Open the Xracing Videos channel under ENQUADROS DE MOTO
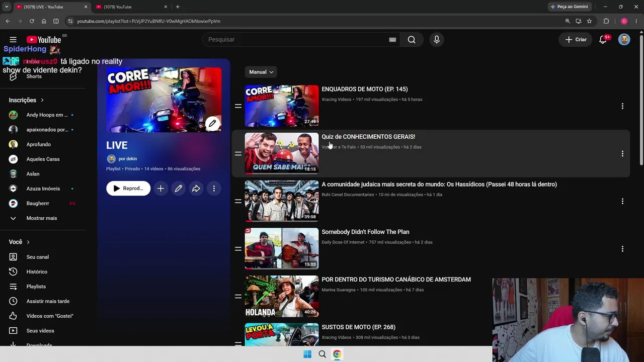This screenshot has height=362, width=644. tap(337, 100)
